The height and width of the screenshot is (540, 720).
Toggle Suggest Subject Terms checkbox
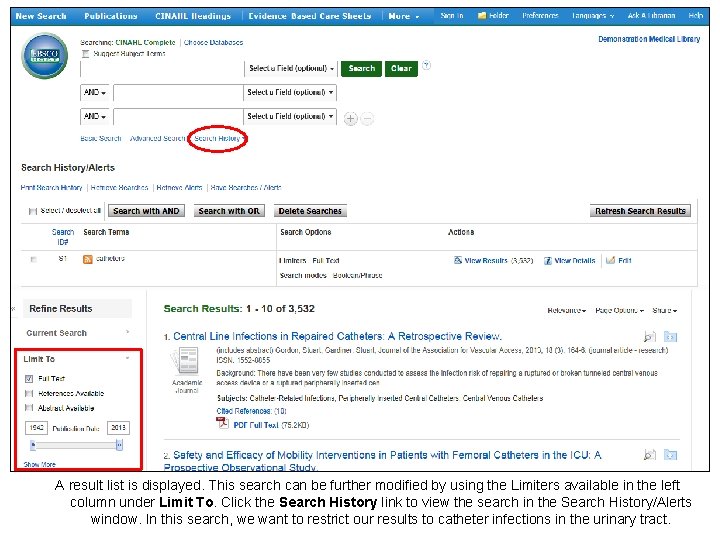(85, 54)
